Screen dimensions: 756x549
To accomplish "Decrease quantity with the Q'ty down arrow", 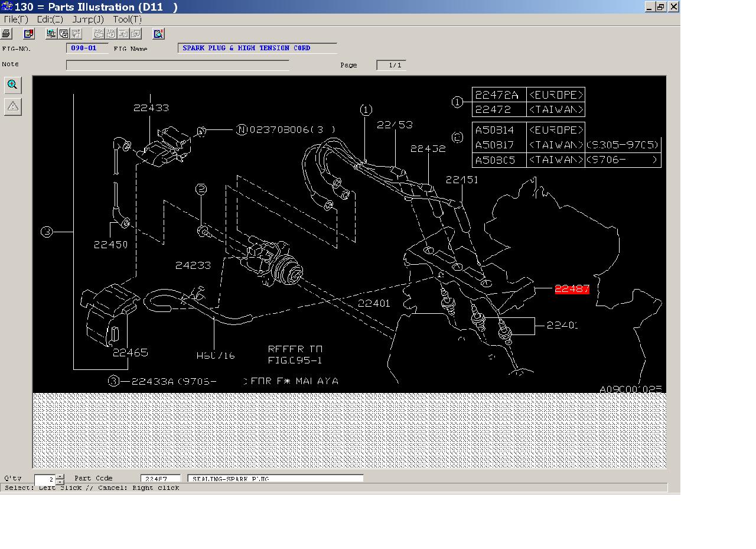I will pos(60,482).
